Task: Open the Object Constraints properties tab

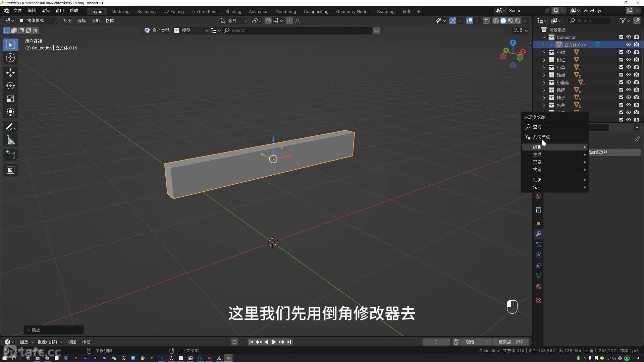Action: click(538, 266)
